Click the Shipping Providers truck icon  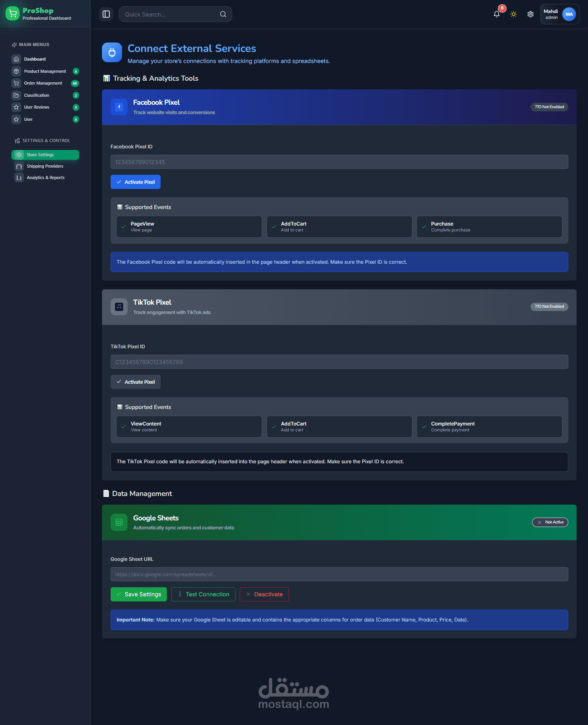coord(19,166)
